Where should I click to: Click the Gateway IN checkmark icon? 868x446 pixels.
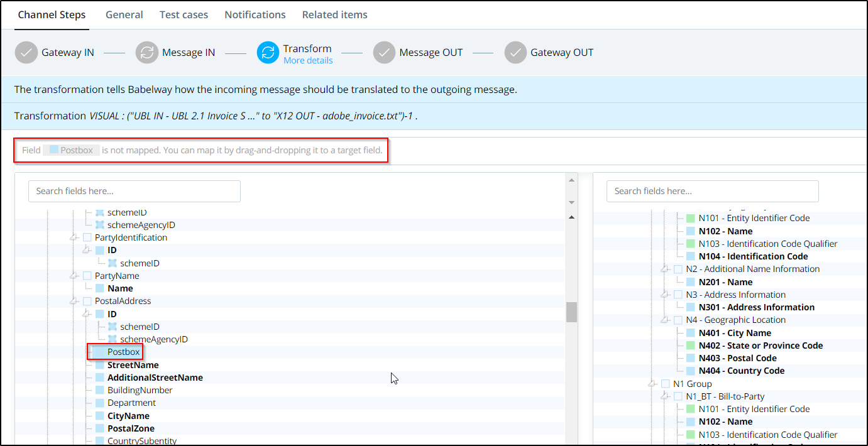point(26,53)
